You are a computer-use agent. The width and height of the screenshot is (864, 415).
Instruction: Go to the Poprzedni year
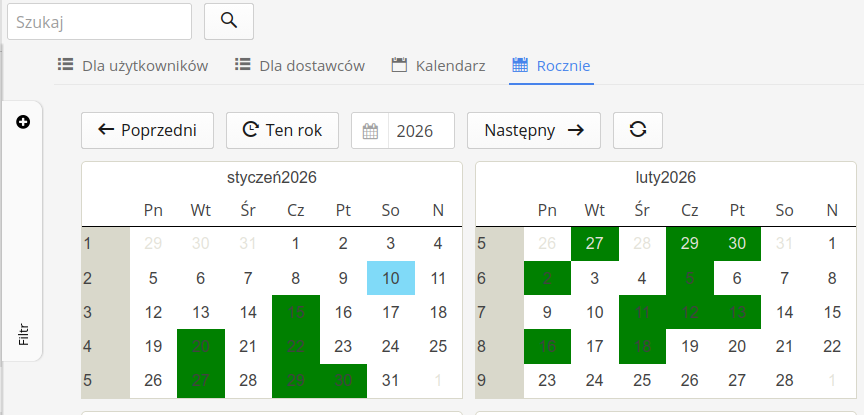point(147,130)
